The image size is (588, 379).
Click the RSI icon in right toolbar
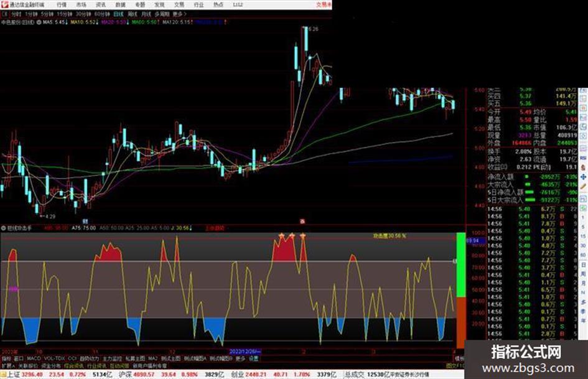[x=583, y=158]
